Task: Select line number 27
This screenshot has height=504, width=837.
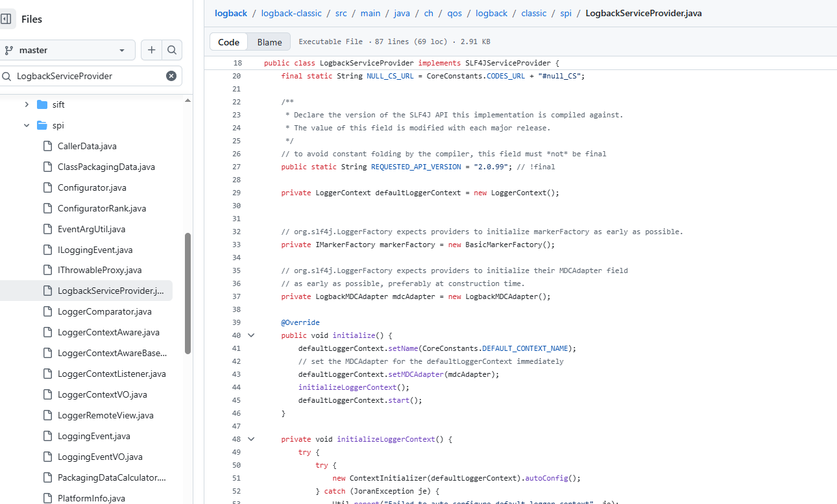Action: click(236, 167)
